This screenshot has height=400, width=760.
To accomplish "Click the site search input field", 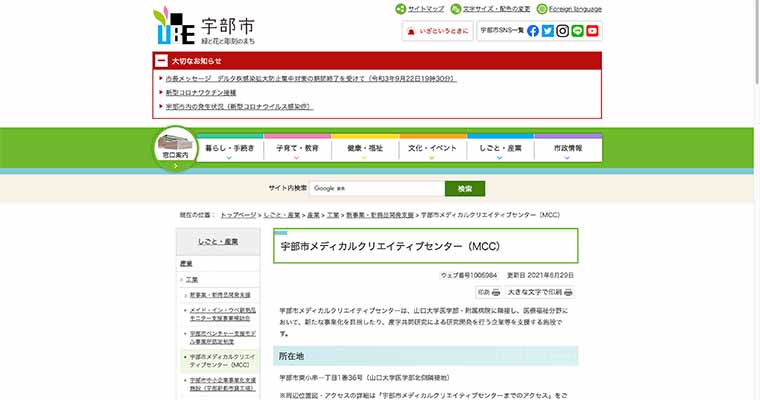I will (x=376, y=188).
